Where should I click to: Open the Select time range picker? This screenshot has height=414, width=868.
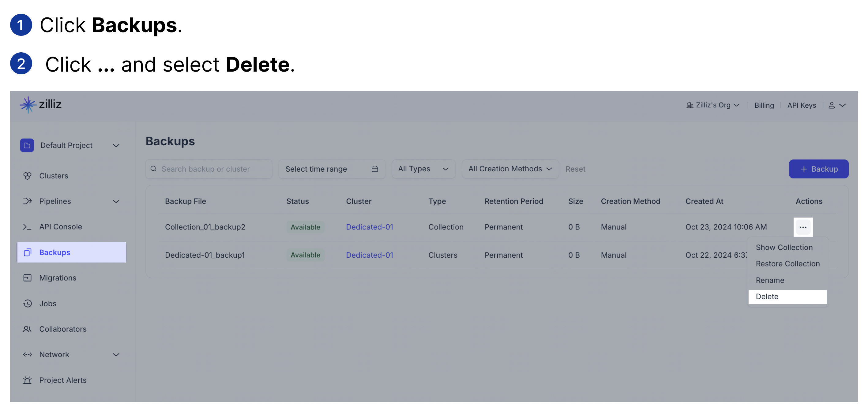[x=332, y=169]
